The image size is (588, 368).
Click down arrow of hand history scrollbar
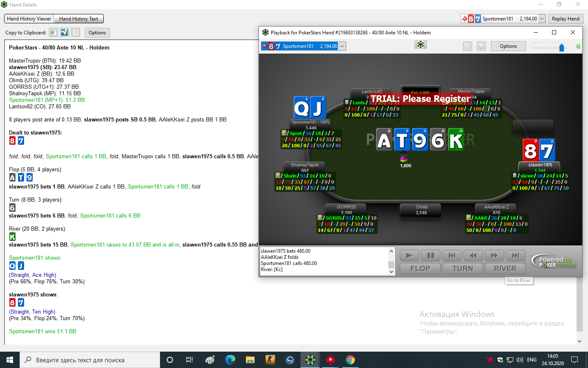point(579,341)
